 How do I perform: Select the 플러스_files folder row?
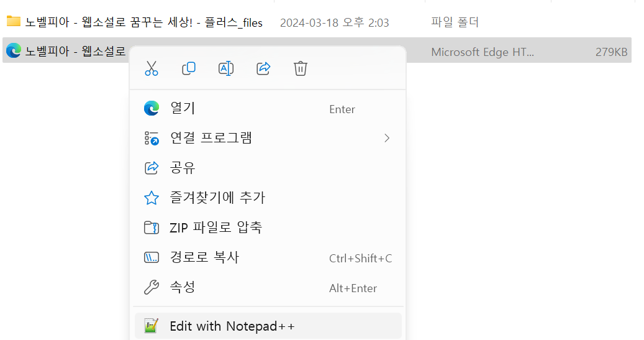317,22
